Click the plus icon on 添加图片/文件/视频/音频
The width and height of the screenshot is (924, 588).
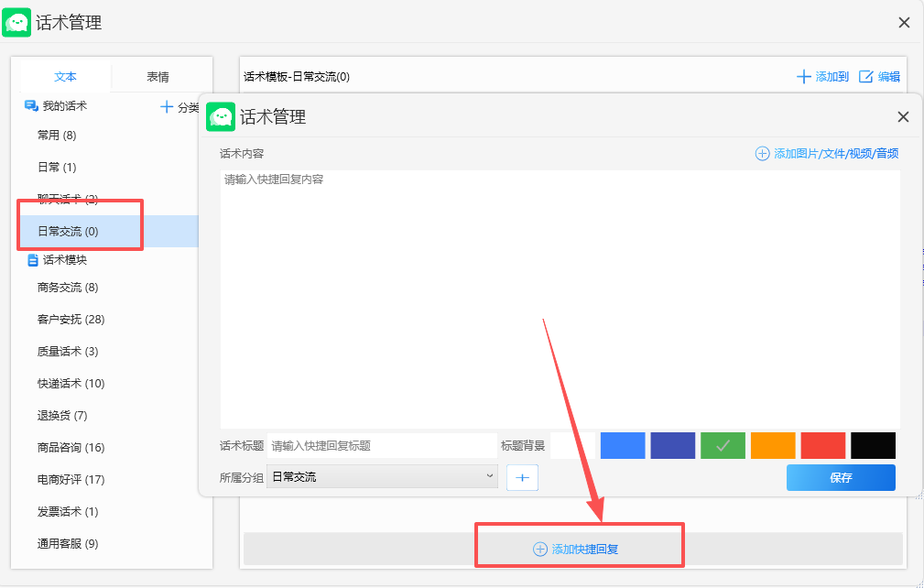click(x=762, y=153)
